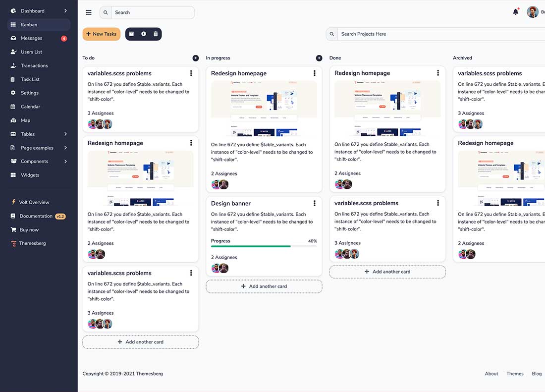Click Add another card under Done column

click(x=387, y=272)
